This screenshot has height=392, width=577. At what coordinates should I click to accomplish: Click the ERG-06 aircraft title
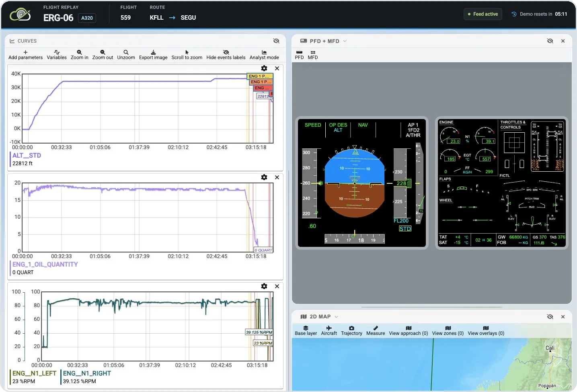[58, 18]
